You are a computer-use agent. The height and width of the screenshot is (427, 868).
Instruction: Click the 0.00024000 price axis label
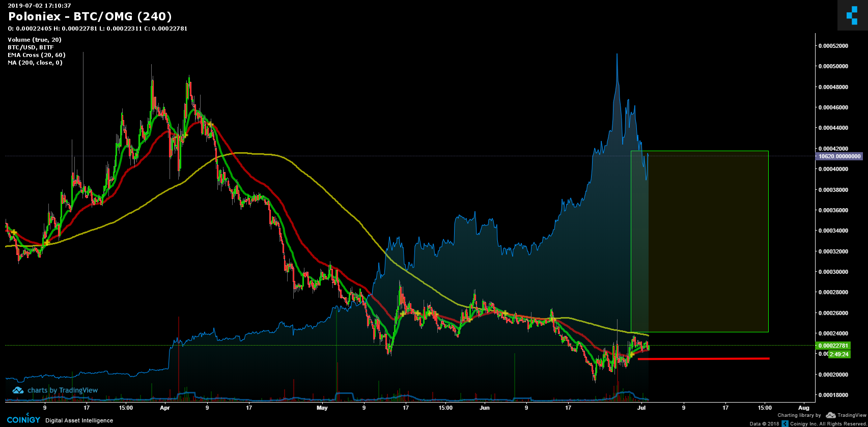[834, 333]
